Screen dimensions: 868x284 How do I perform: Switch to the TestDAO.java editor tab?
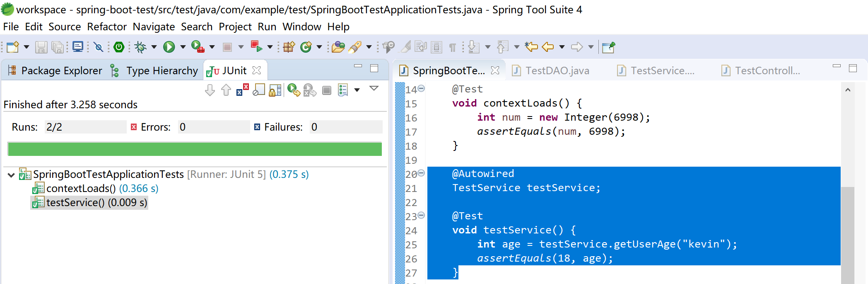557,71
